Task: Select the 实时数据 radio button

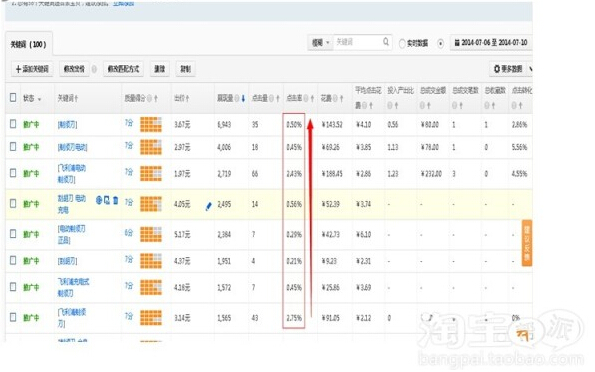Action: tap(402, 43)
